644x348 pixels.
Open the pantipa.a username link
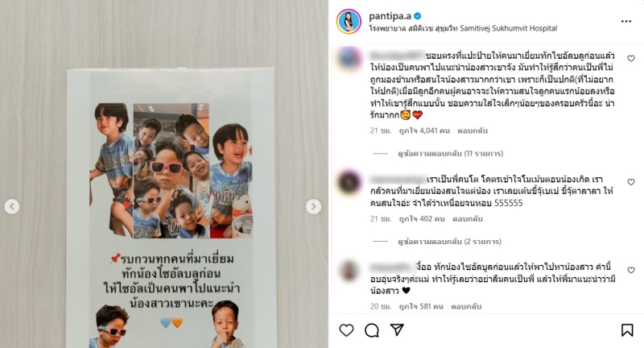point(390,16)
